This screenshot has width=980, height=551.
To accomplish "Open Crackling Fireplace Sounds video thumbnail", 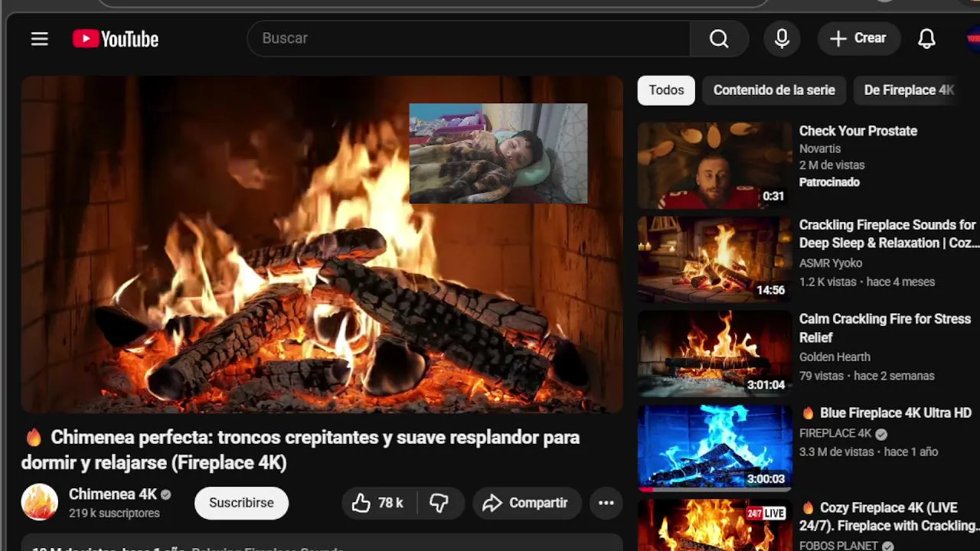I will [714, 259].
